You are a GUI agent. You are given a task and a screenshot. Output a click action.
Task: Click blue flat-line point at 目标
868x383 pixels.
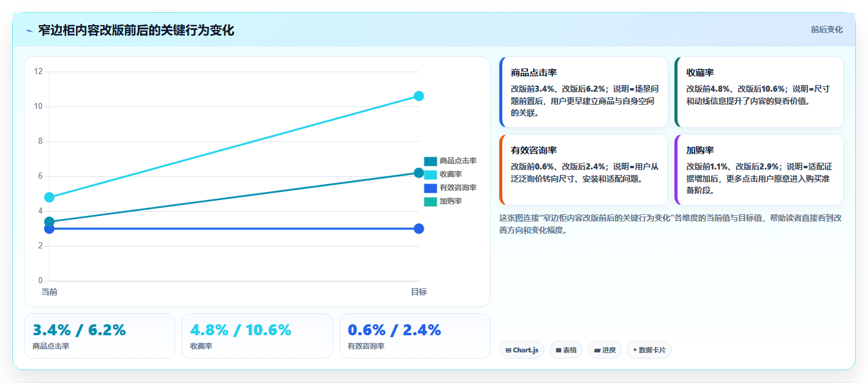pyautogui.click(x=419, y=229)
